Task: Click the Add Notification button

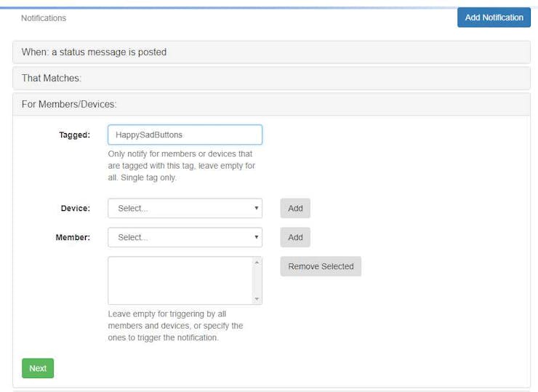Action: tap(494, 17)
